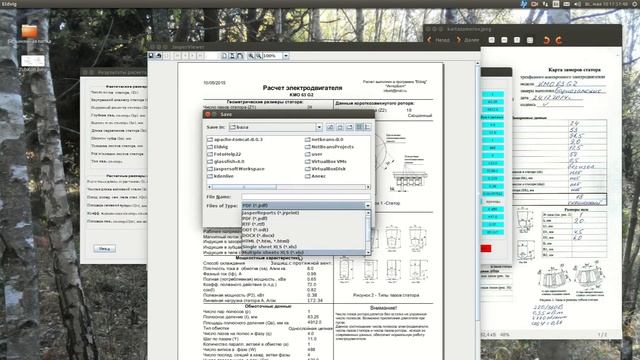Select fit width view in JasperViewer

tap(240, 56)
